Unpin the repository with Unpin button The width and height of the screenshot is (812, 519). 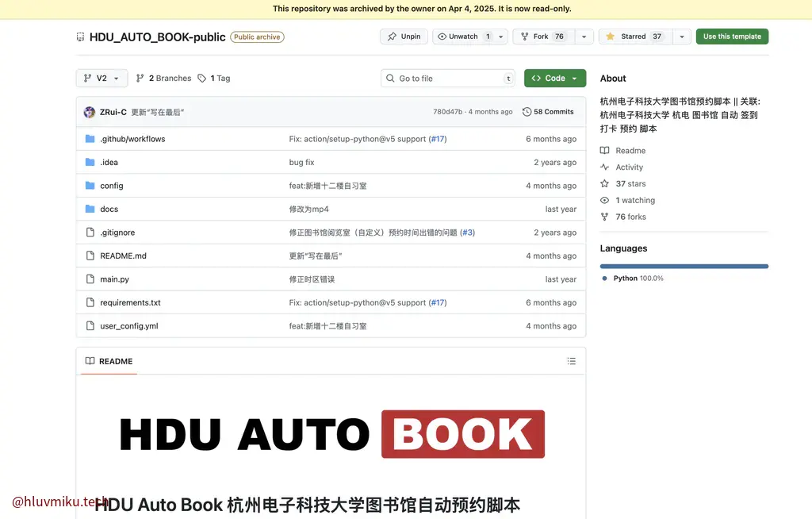click(x=404, y=37)
